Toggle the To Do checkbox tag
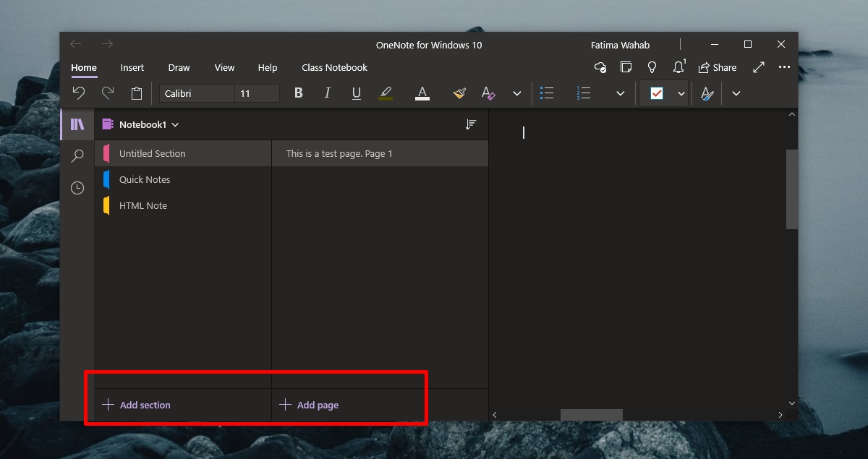The image size is (868, 459). point(657,93)
